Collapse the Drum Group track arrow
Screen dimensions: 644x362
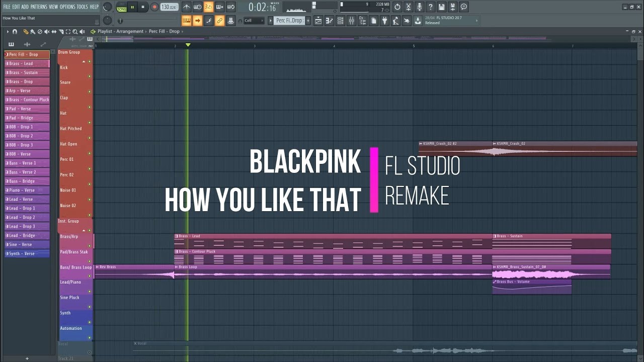coord(84,61)
